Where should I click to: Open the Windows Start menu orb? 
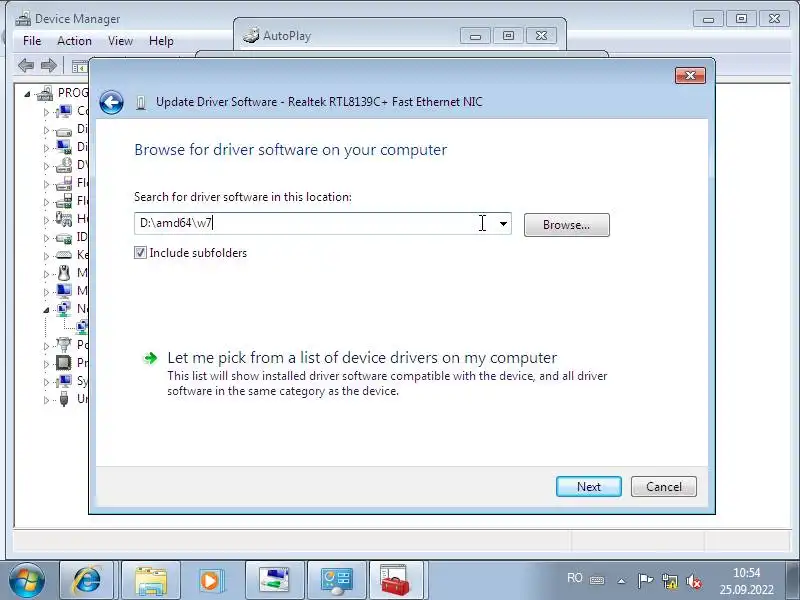(27, 581)
